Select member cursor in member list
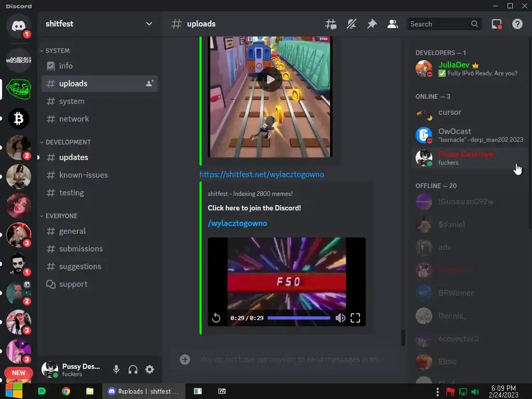 469,112
